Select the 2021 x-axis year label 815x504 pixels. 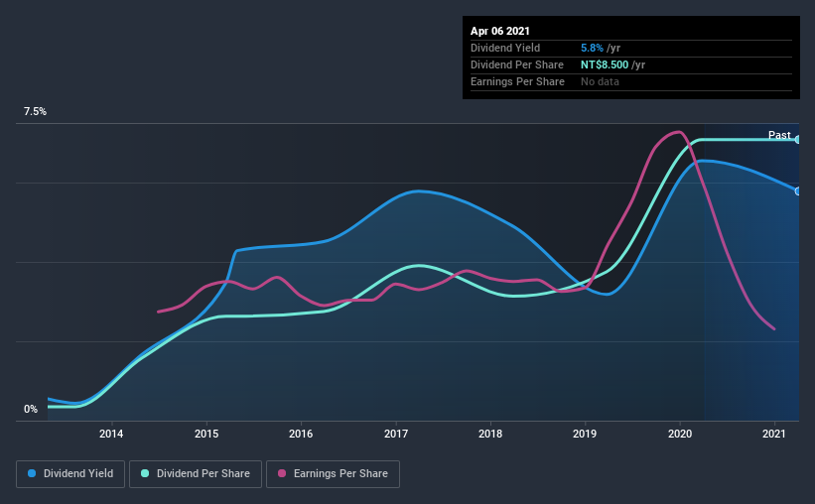[x=774, y=434]
